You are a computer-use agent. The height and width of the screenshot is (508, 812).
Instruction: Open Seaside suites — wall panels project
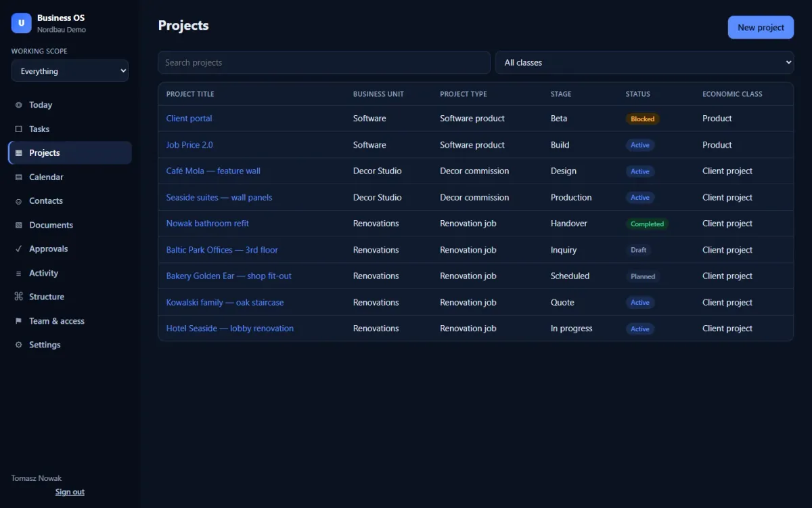219,197
